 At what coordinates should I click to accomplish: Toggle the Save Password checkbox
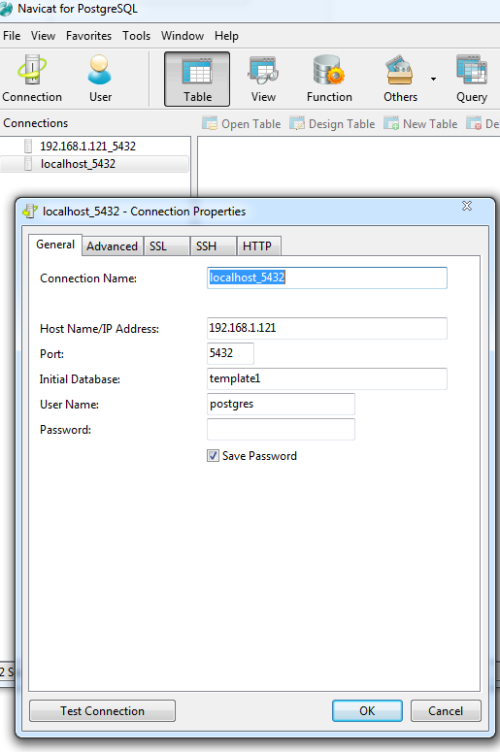[x=213, y=456]
